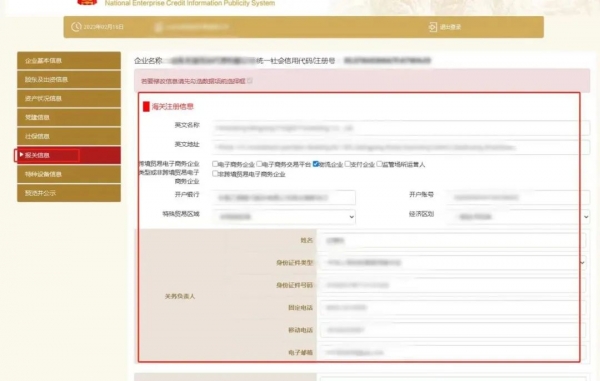Tick the 电子商务企业 checkbox
The image size is (600, 381).
click(215, 164)
